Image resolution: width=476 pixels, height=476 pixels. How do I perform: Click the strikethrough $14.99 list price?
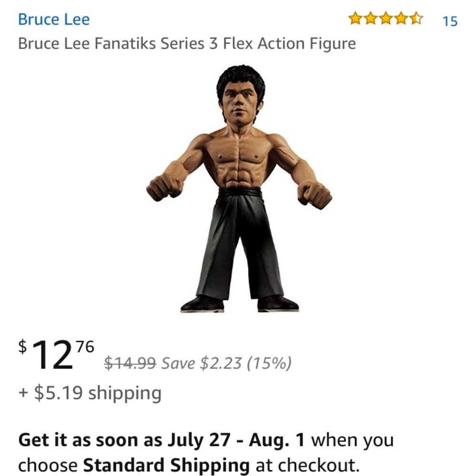point(130,363)
